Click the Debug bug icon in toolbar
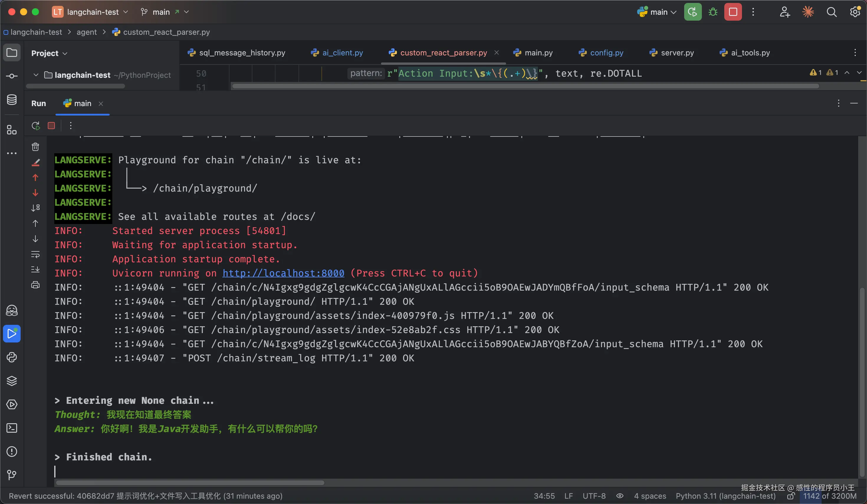Viewport: 867px width, 504px height. pyautogui.click(x=713, y=12)
